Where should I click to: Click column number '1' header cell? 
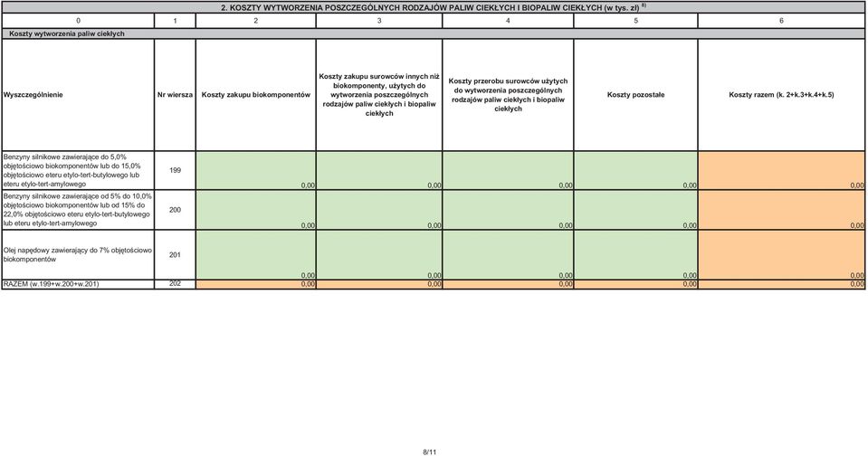pos(175,21)
